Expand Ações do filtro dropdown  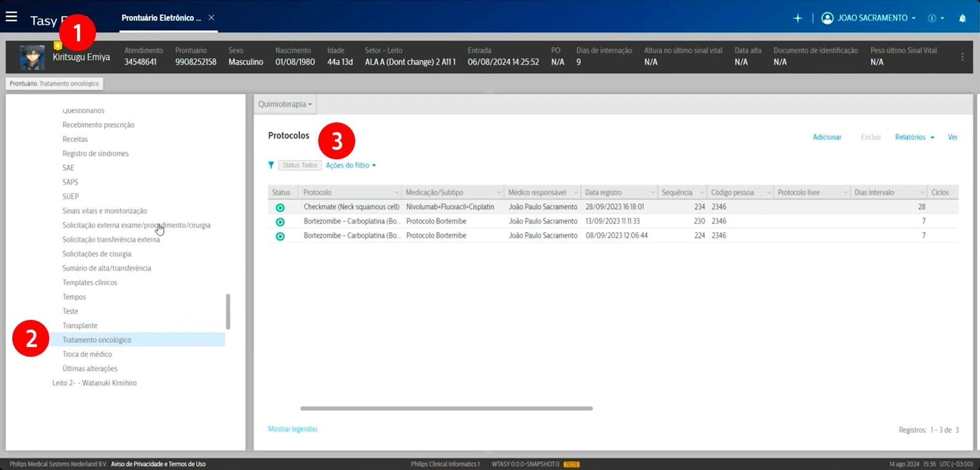pos(351,165)
